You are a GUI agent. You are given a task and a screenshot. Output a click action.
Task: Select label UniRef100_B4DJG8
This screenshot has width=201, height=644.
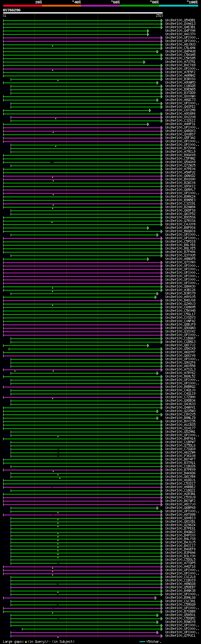point(180,300)
